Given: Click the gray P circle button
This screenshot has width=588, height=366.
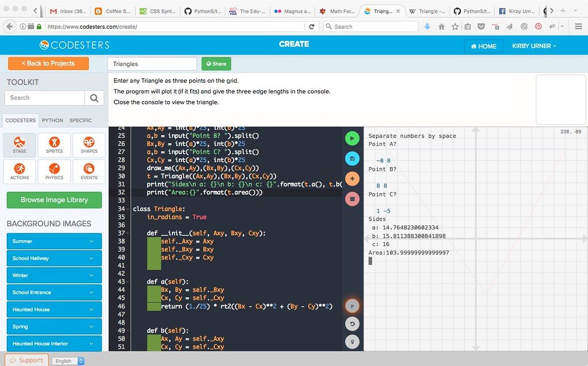Looking at the screenshot, I should pyautogui.click(x=352, y=306).
